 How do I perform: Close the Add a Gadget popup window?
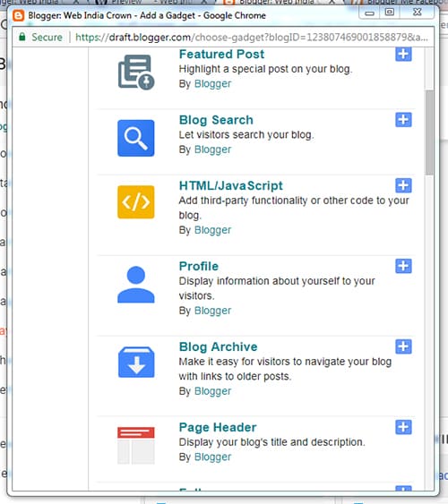tap(418, 13)
